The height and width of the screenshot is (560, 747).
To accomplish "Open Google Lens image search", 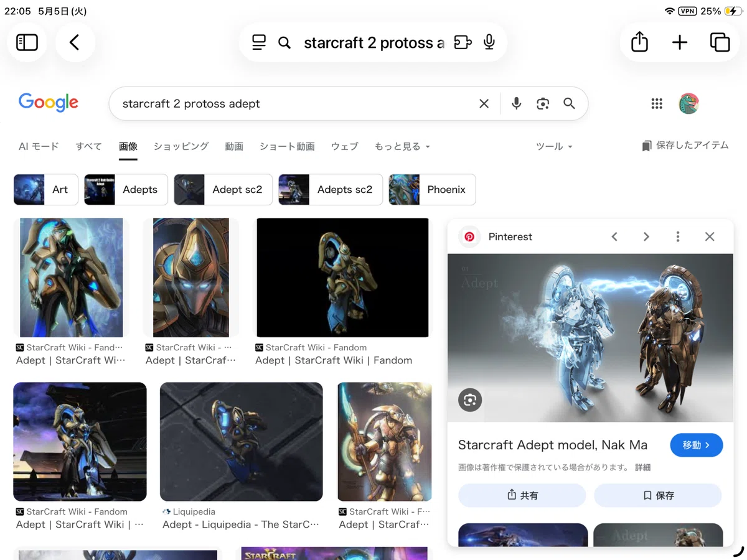I will [x=543, y=104].
